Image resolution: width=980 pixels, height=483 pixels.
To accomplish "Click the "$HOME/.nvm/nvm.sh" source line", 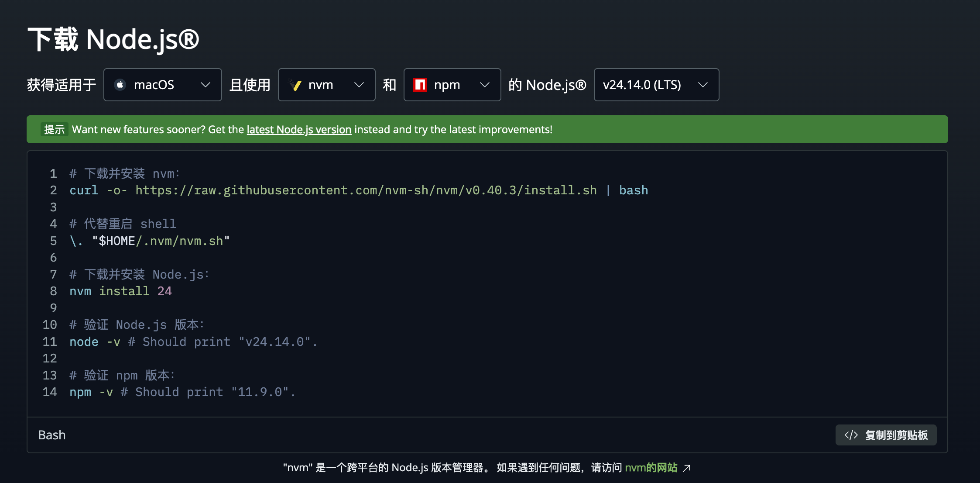I will click(150, 241).
